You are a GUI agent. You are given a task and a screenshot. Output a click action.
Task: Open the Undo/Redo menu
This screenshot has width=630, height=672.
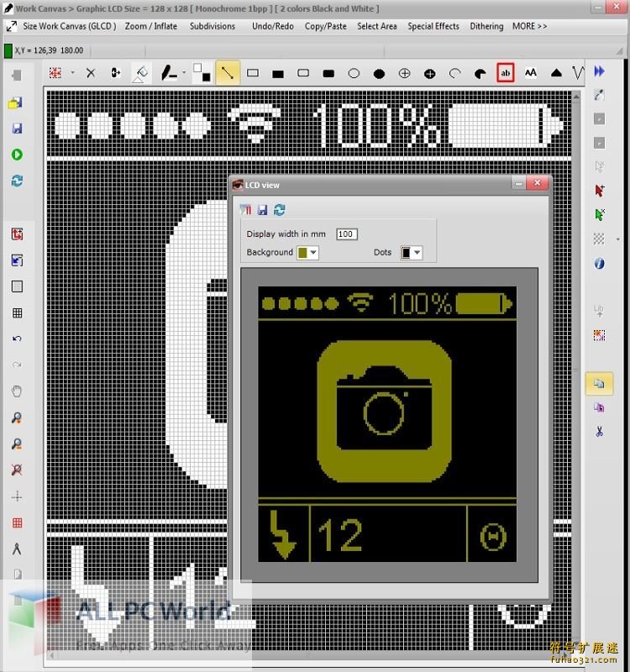(272, 26)
